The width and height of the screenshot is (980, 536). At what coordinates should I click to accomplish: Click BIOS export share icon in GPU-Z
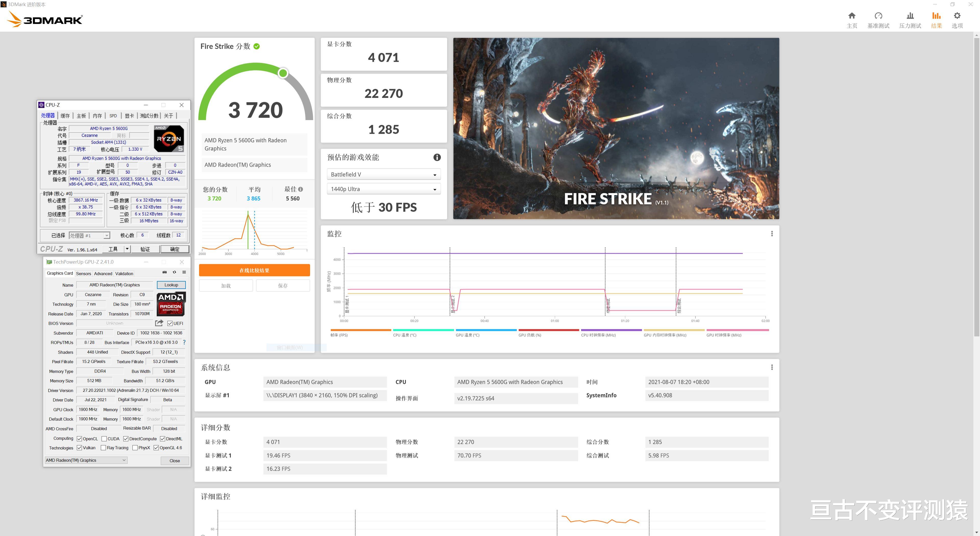tap(159, 323)
